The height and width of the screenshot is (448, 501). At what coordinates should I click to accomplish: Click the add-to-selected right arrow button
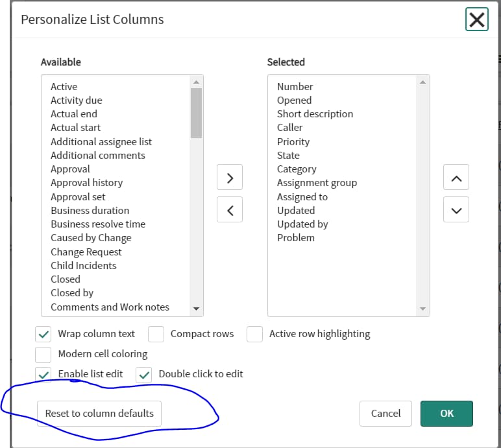(x=230, y=177)
